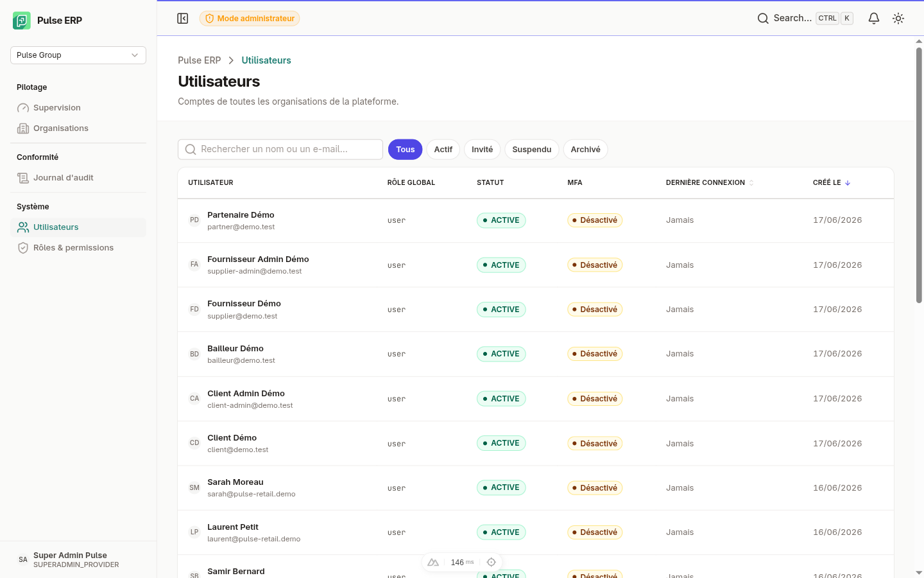Filter users by Archivé

click(x=586, y=150)
